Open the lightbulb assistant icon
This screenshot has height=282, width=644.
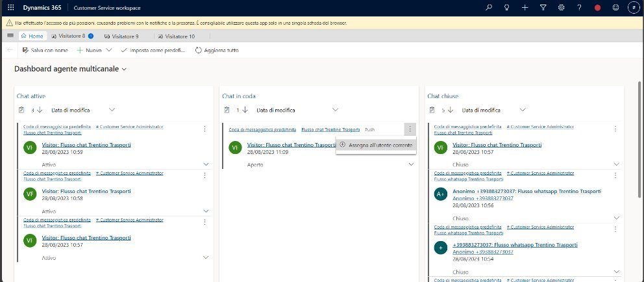point(507,7)
